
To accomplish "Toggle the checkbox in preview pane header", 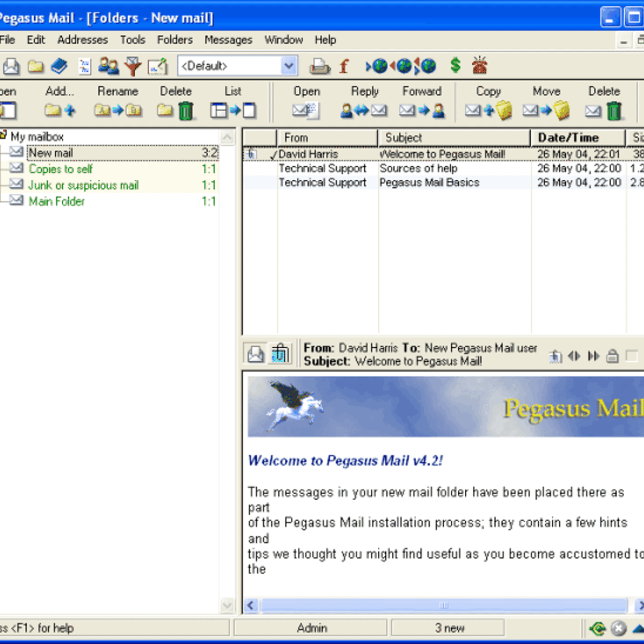I will click(632, 356).
